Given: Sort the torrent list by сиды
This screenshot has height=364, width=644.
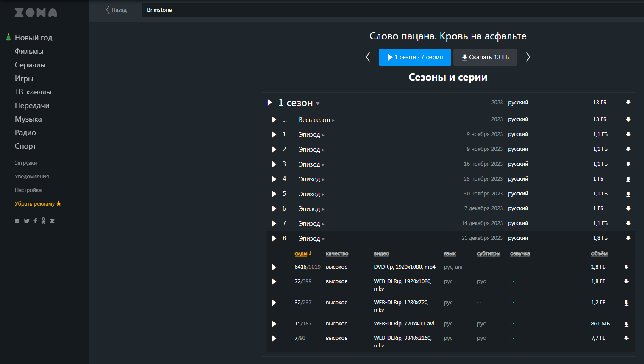Looking at the screenshot, I should pyautogui.click(x=303, y=253).
